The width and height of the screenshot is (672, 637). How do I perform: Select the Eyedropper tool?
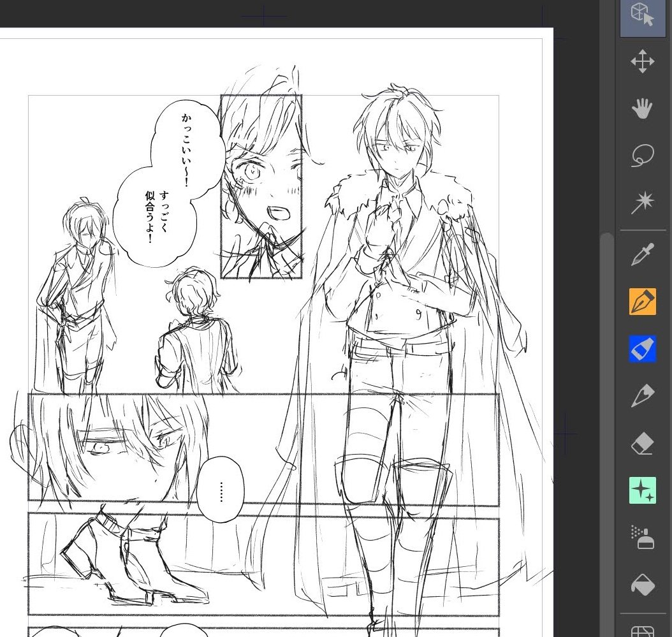click(643, 254)
